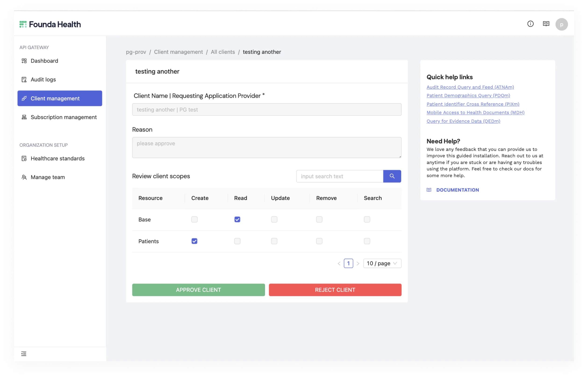The image size is (588, 379).
Task: Go to the next page arrow
Action: [x=358, y=263]
